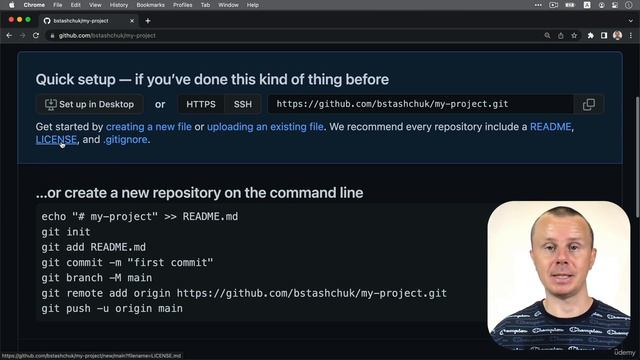Open a new tab with plus button
640x360 pixels.
148,20
